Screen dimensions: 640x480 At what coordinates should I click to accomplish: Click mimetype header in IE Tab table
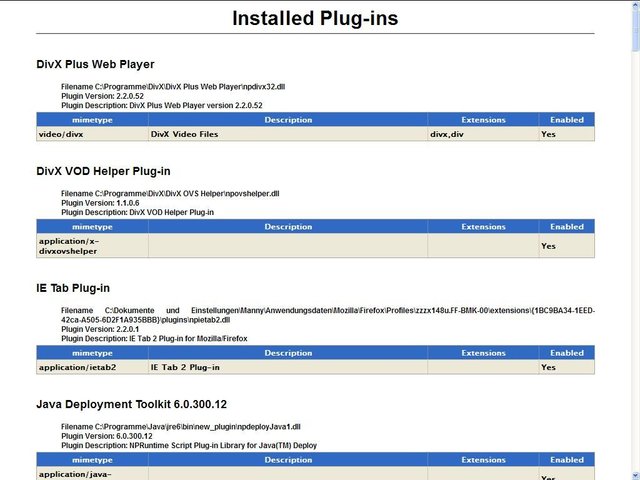click(92, 353)
